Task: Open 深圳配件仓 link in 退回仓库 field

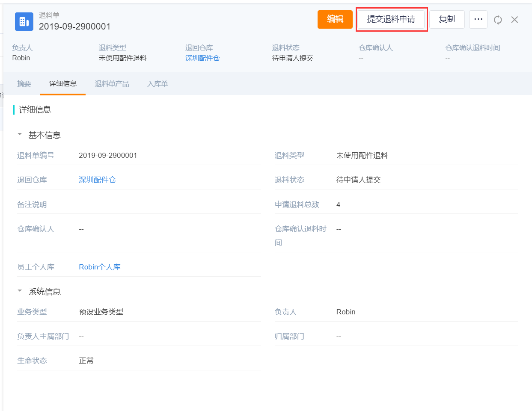Action: 97,180
